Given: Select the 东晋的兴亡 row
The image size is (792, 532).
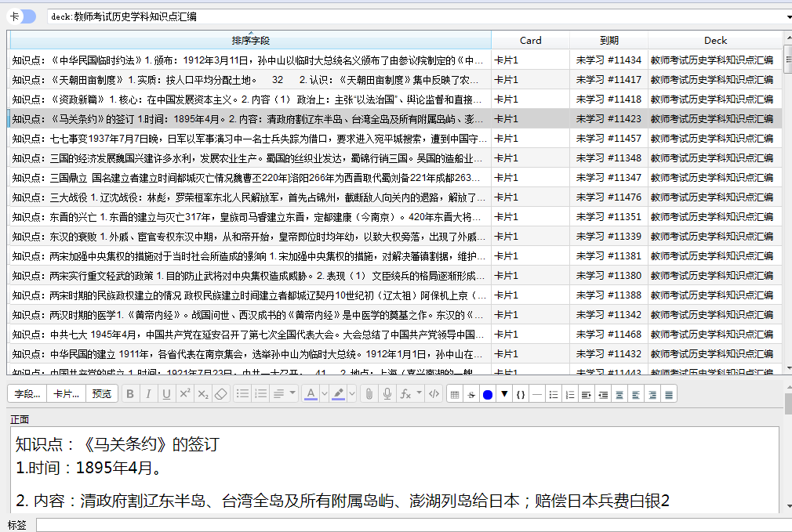Looking at the screenshot, I should [x=396, y=217].
